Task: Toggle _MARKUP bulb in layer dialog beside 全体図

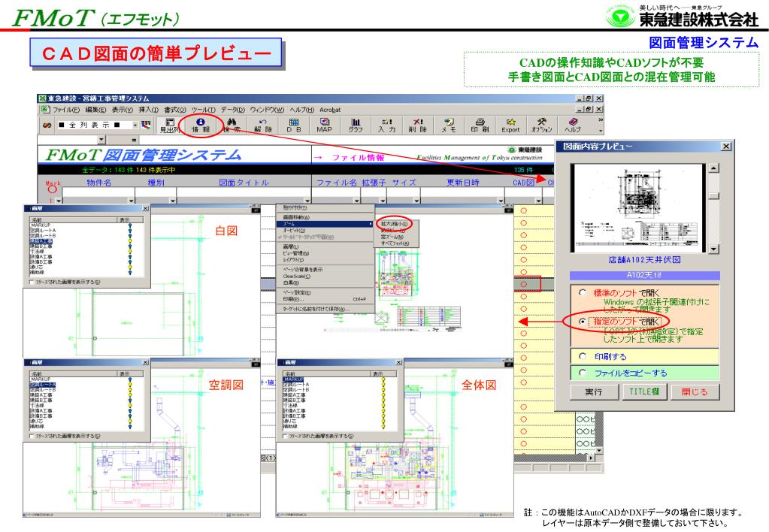Action: coord(383,379)
